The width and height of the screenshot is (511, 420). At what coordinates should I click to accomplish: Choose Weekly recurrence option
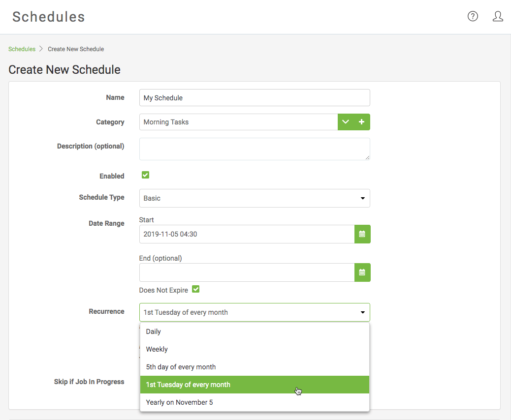click(x=255, y=349)
